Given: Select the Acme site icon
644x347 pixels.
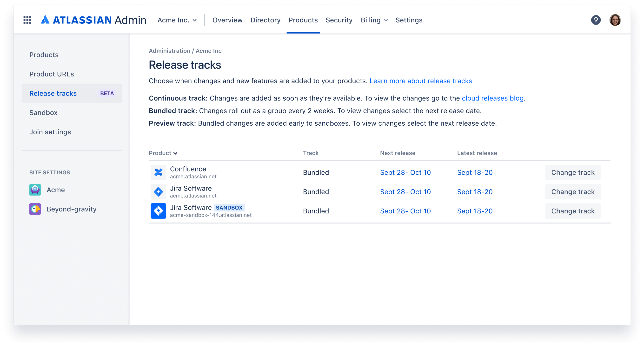Looking at the screenshot, I should (x=35, y=190).
